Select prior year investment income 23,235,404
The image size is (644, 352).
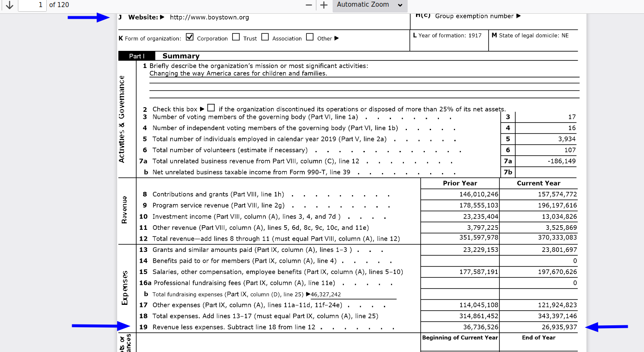(481, 217)
